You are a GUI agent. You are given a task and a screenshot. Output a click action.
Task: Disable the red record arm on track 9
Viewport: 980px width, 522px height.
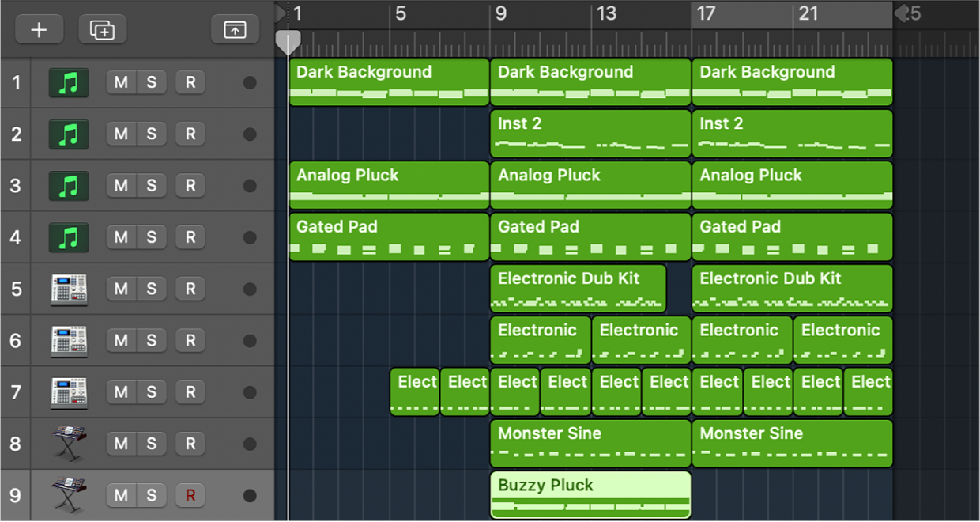190,495
